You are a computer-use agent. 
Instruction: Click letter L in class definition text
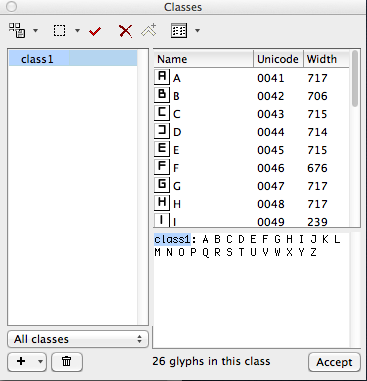[x=337, y=239]
